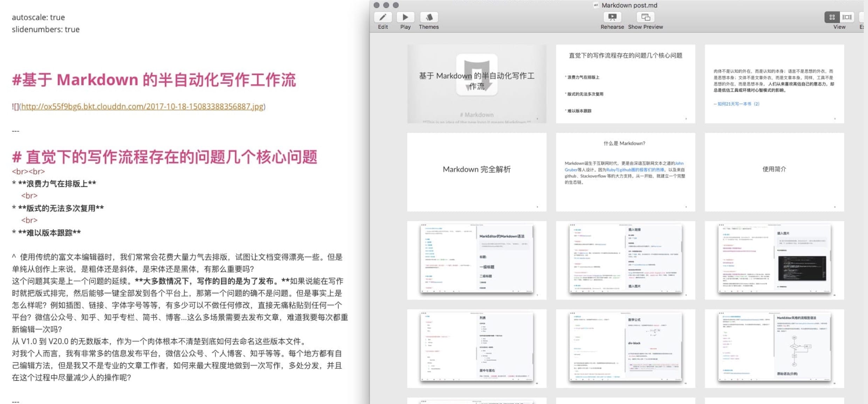Open the Themes picker
The width and height of the screenshot is (868, 404).
(429, 17)
